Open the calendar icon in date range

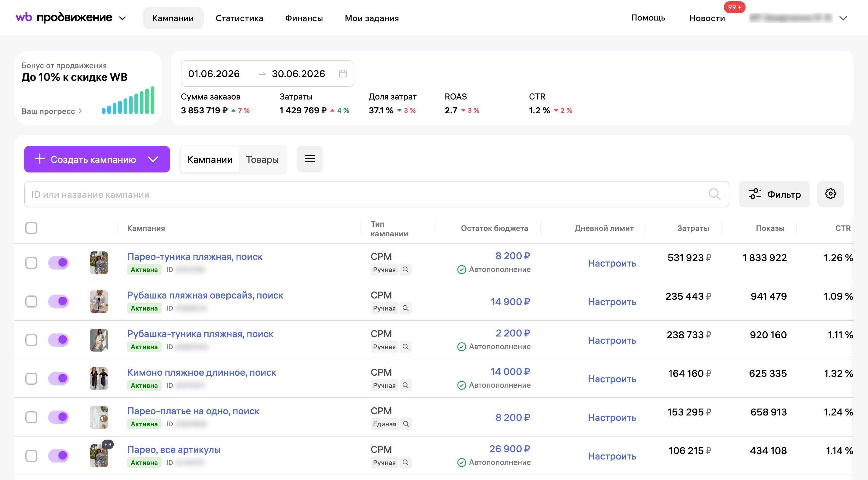tap(343, 74)
